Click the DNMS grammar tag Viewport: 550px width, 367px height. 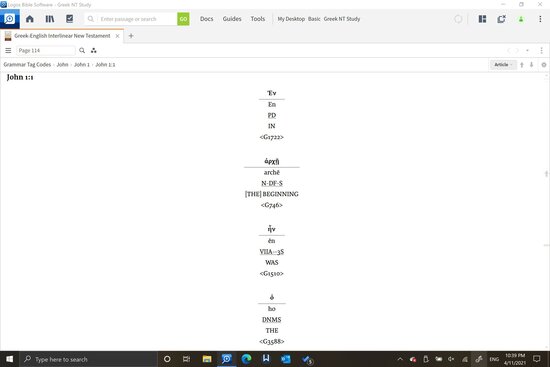point(272,320)
